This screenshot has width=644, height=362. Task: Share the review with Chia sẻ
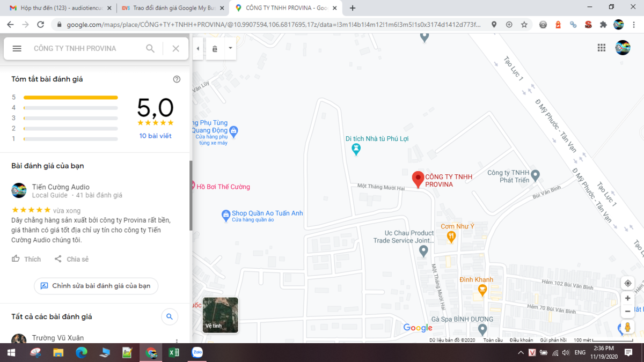click(x=71, y=259)
